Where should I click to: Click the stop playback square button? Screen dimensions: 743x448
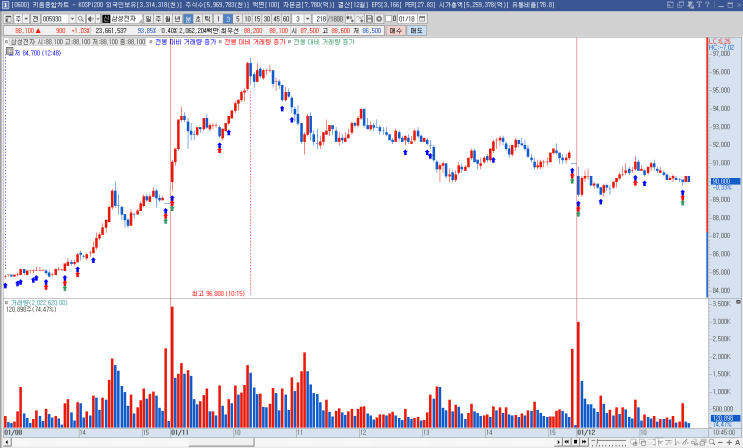click(x=575, y=442)
